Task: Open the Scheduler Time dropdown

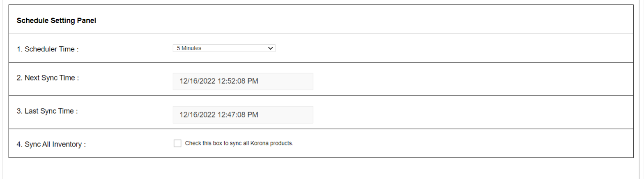Action: point(224,48)
